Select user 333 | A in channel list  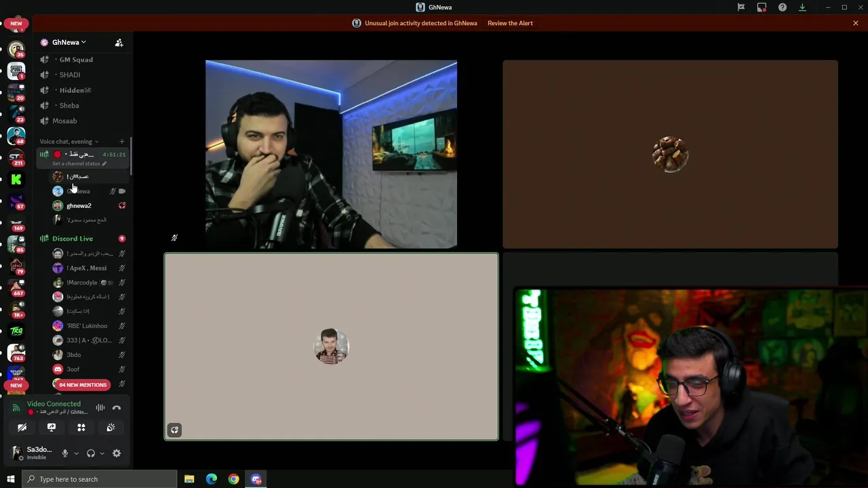point(89,340)
